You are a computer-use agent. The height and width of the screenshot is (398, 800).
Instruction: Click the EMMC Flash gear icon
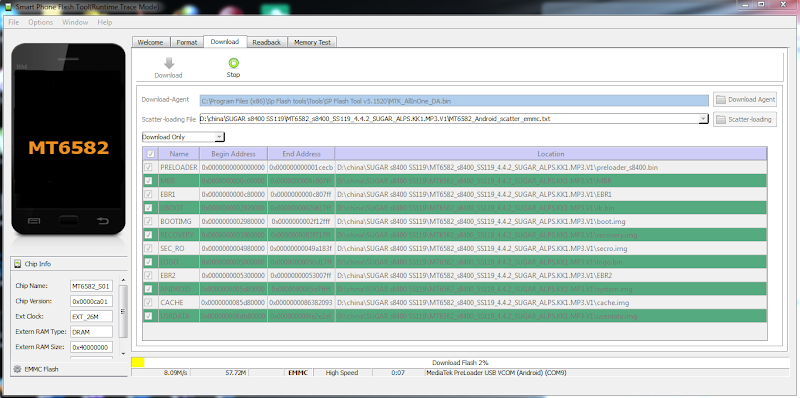(x=17, y=369)
